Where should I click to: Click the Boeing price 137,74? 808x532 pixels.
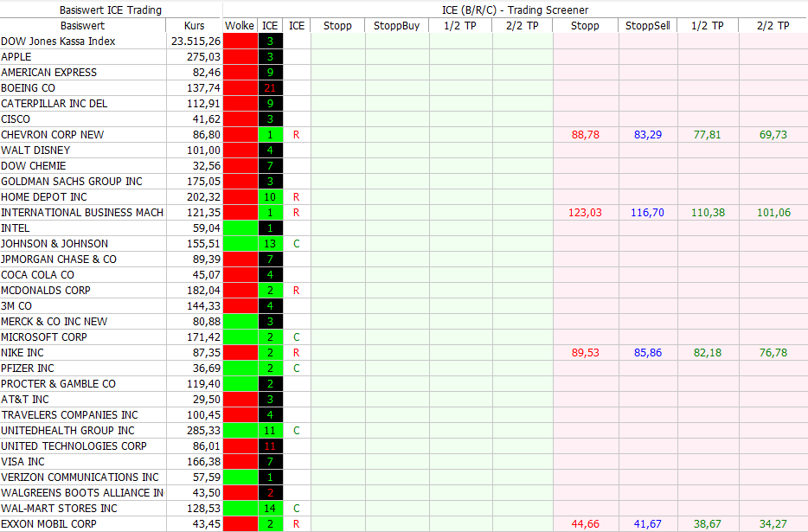203,88
